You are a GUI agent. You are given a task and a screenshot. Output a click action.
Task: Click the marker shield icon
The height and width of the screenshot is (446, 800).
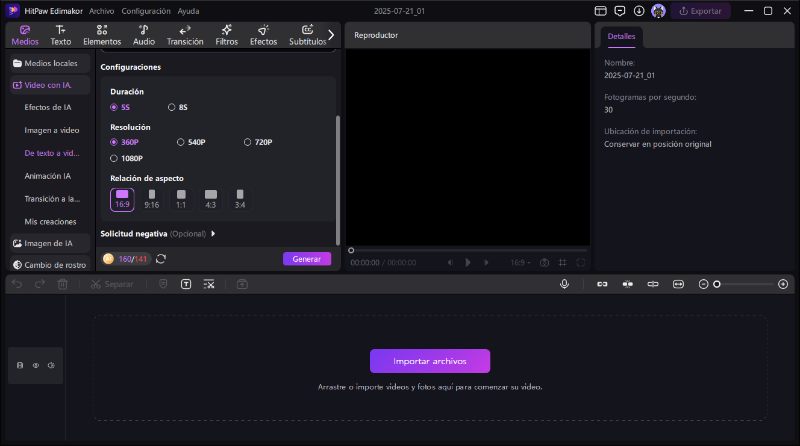(x=163, y=284)
